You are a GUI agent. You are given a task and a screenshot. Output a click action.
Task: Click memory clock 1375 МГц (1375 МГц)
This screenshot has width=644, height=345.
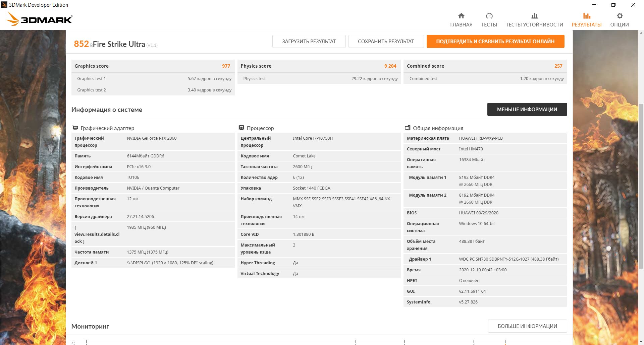click(x=148, y=252)
